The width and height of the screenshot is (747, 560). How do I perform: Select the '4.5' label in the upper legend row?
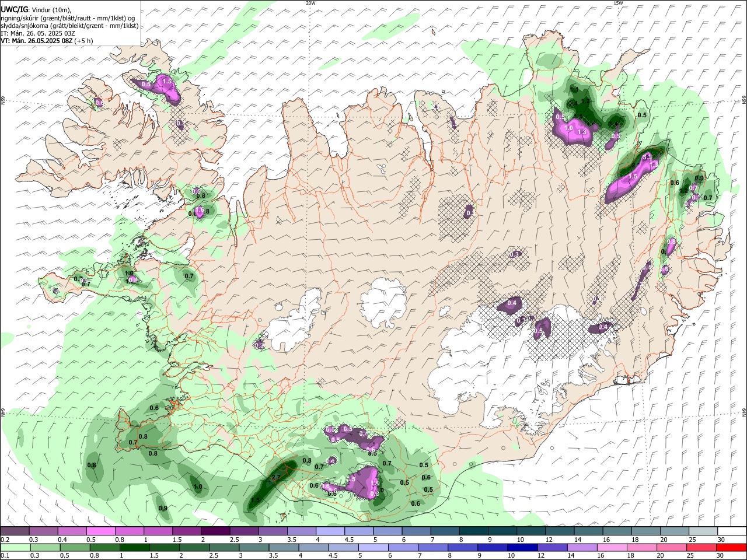click(349, 540)
